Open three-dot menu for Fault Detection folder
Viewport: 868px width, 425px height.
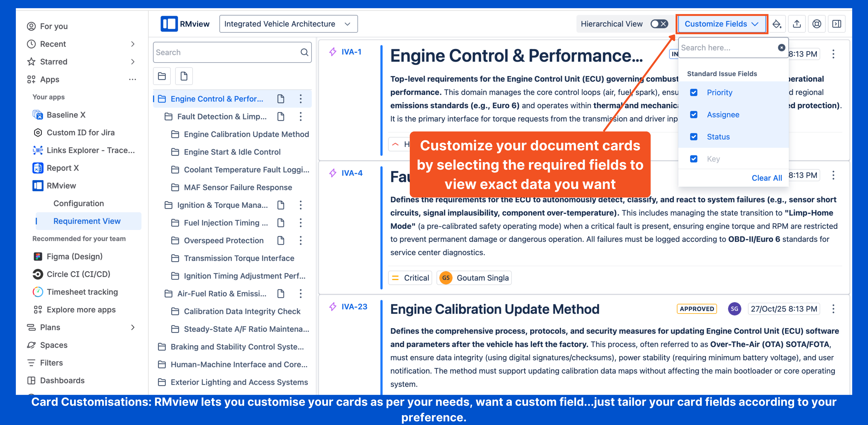click(301, 117)
